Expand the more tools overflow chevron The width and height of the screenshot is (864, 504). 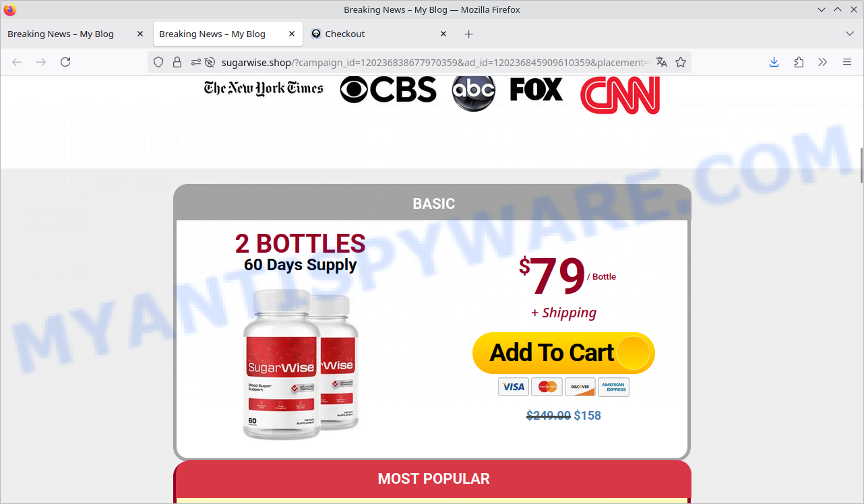coord(823,62)
